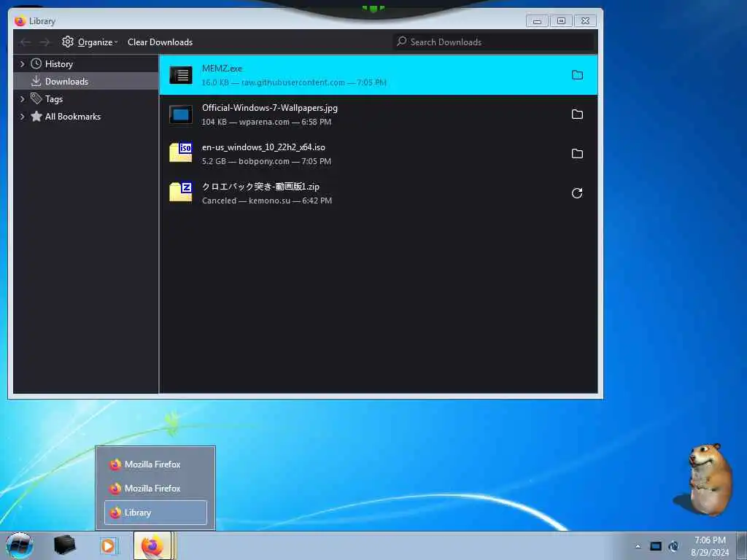
Task: Expand the All Bookmarks tree node
Action: [x=22, y=116]
